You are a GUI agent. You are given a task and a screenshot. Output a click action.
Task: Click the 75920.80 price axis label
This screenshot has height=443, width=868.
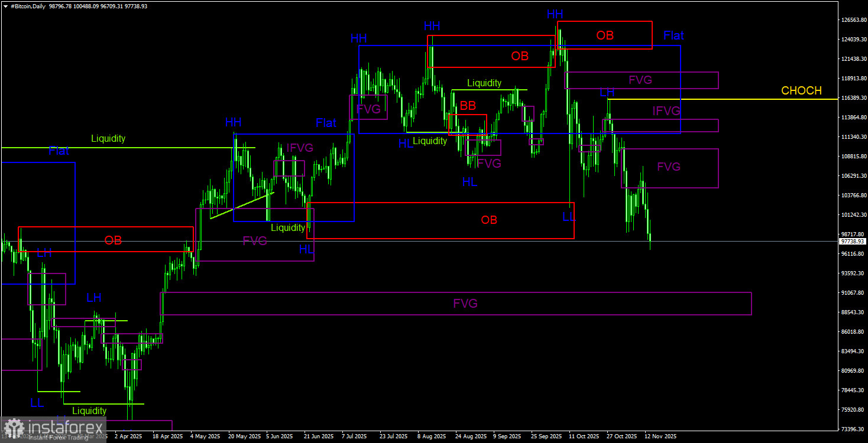[x=851, y=410]
